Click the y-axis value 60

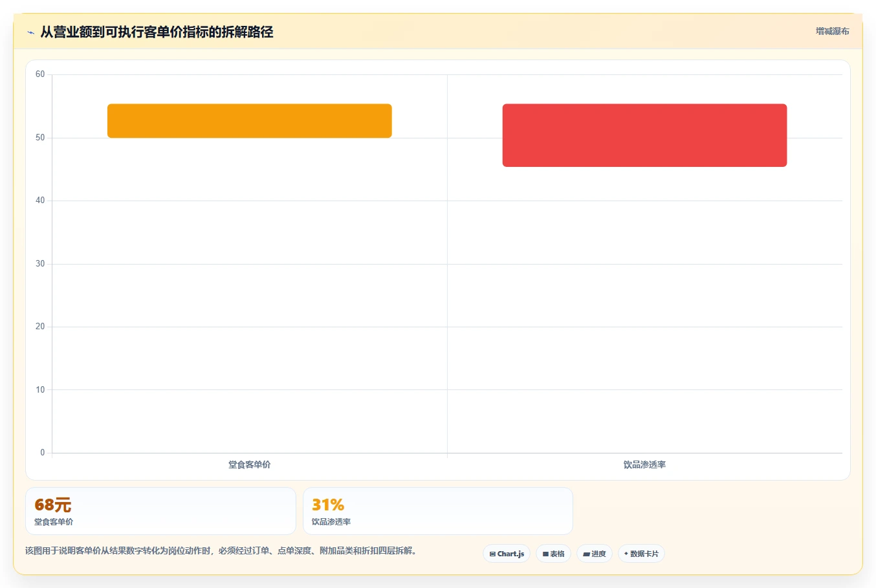(40, 74)
